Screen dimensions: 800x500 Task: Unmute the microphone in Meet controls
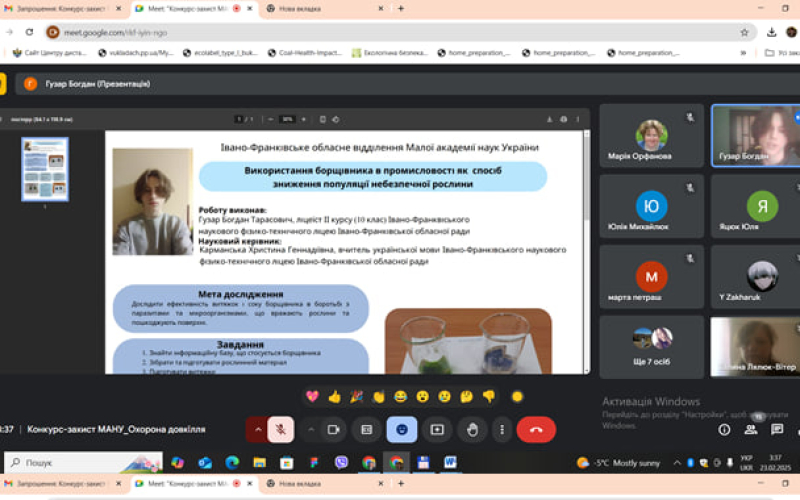(x=281, y=430)
